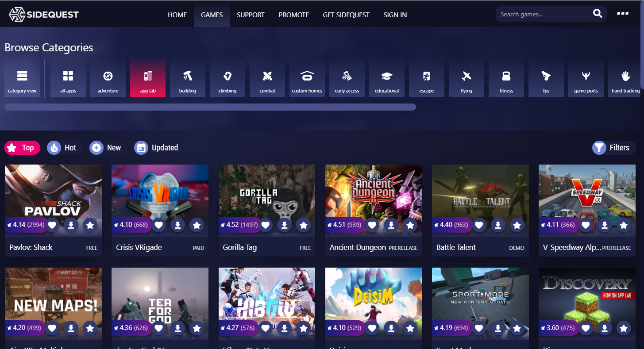Go to GET SIDEQUEST page
This screenshot has height=349, width=644.
346,15
